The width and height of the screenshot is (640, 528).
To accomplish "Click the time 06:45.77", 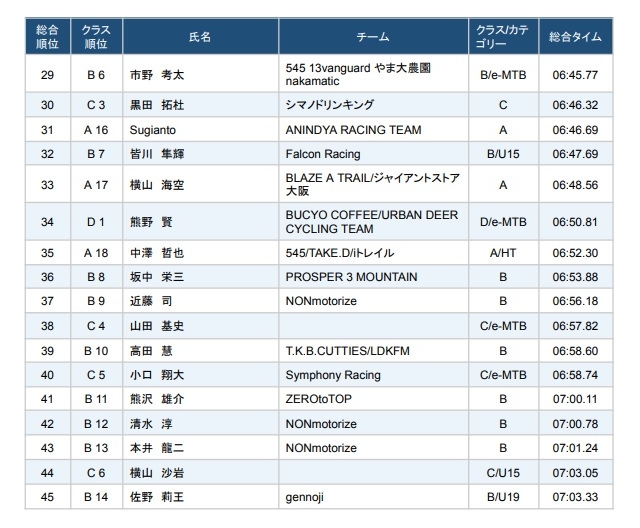I will point(575,75).
